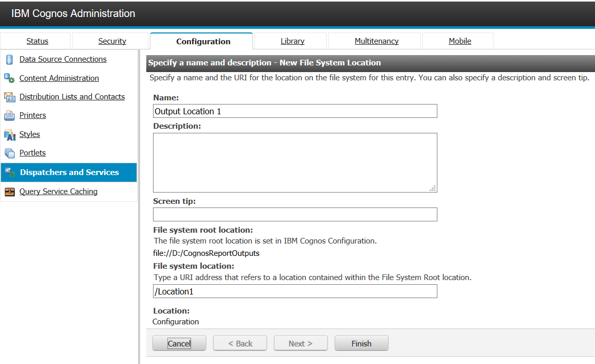
Task: Click the Distribution Lists and Contacts icon
Action: coord(9,97)
